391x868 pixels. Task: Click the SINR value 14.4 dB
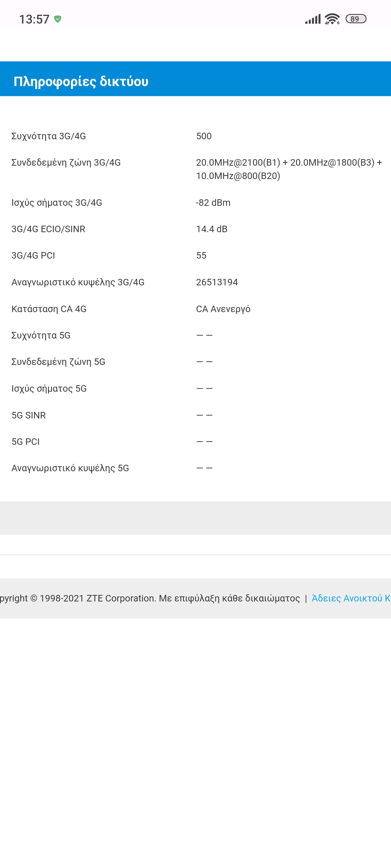pyautogui.click(x=212, y=229)
